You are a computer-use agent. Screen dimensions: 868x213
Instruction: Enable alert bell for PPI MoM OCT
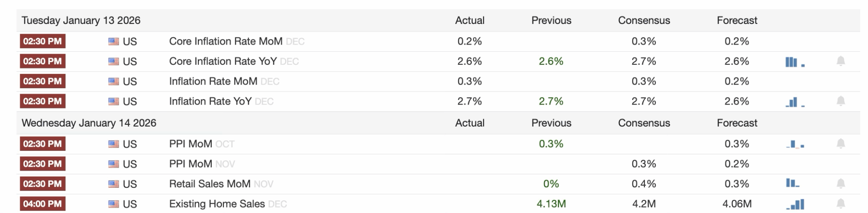click(x=841, y=144)
